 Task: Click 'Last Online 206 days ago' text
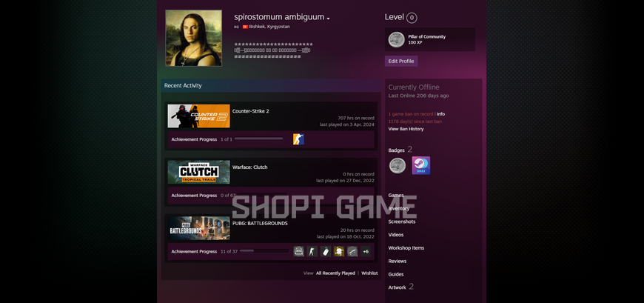[x=418, y=96]
